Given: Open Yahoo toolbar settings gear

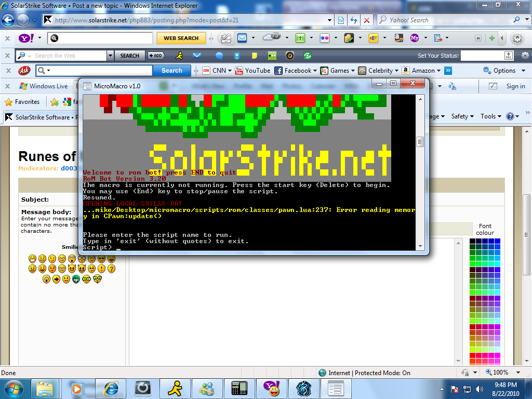Looking at the screenshot, I should 517,38.
